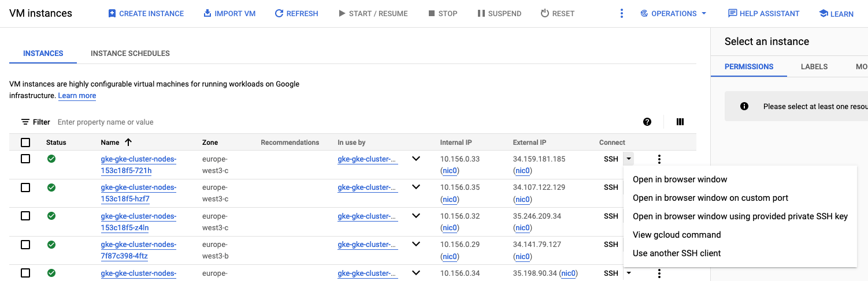
Task: Click running status icon for 10.156.0.34 row
Action: [51, 273]
